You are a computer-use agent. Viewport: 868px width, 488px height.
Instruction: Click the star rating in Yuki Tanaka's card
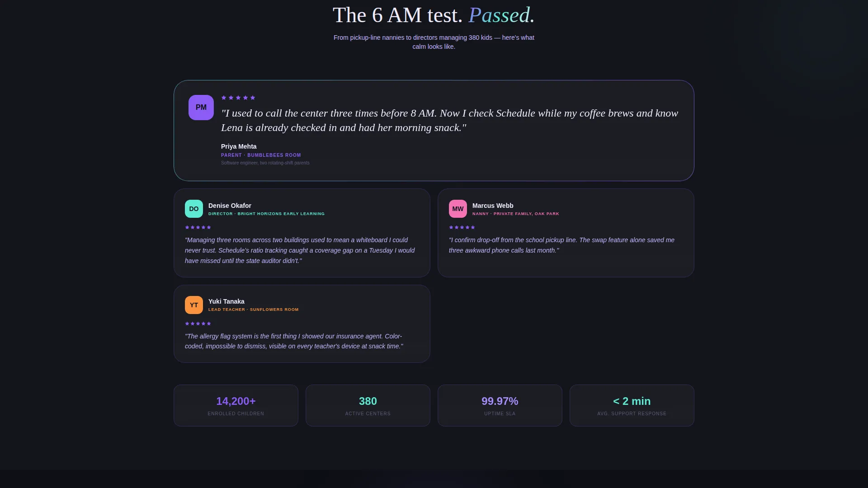(x=198, y=324)
